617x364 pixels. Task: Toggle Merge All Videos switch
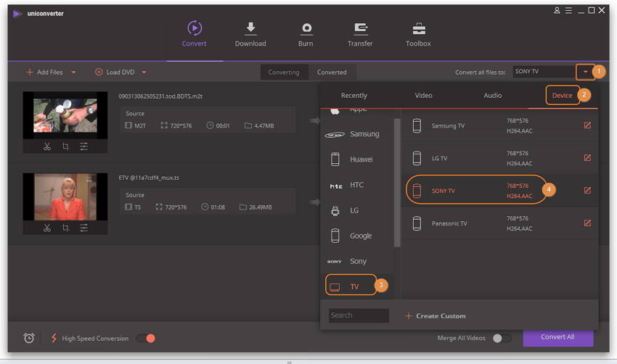click(502, 338)
